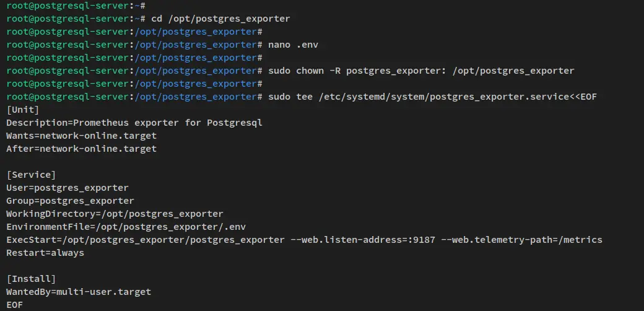
Task: Click the final 'EOF' line
Action: pyautogui.click(x=14, y=305)
